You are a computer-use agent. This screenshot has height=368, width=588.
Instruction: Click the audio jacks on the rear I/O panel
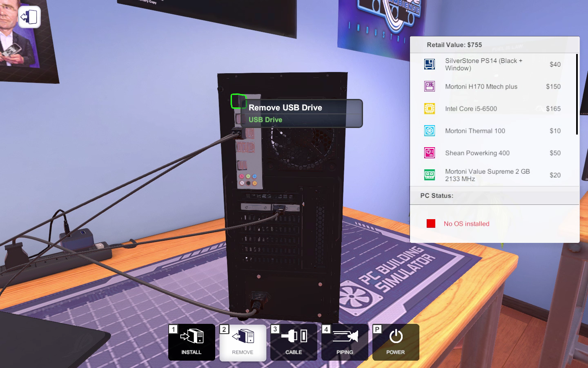click(248, 180)
